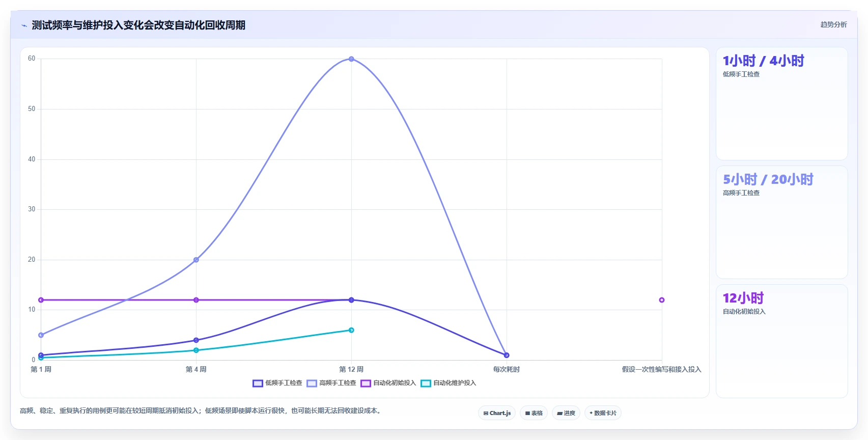This screenshot has width=868, height=440.
Task: Click 自动化初始投入 caption in the third stat card
Action: pos(744,312)
